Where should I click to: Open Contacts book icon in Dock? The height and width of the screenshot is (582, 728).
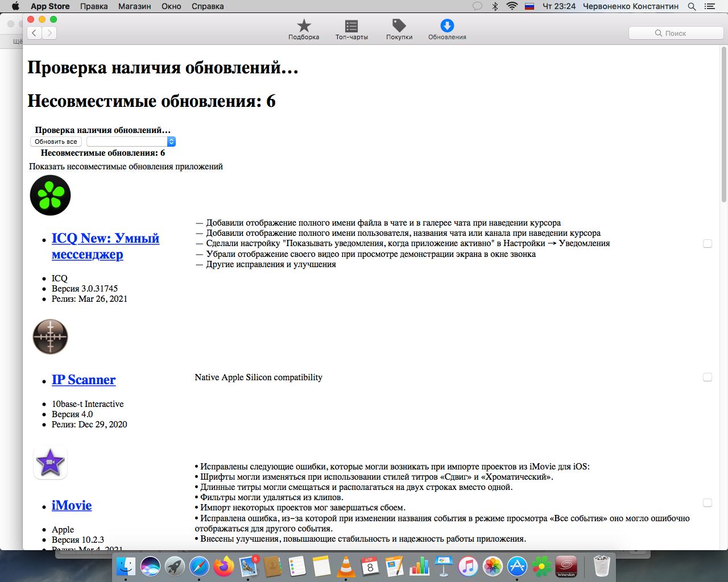(x=272, y=567)
